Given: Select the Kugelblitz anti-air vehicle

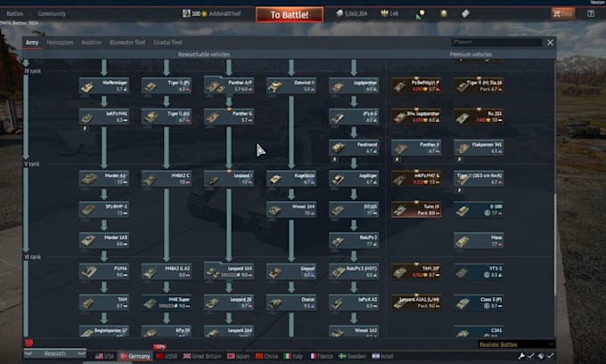Looking at the screenshot, I should click(x=291, y=179).
